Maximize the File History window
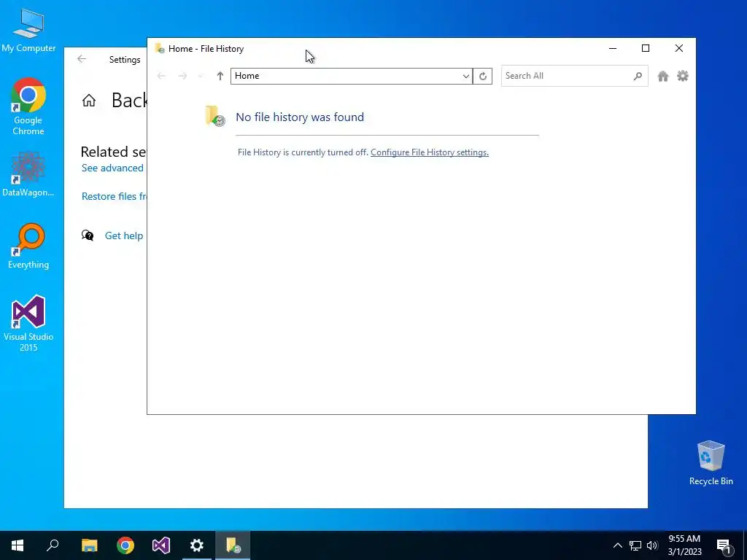Viewport: 747px width, 560px height. pos(646,48)
